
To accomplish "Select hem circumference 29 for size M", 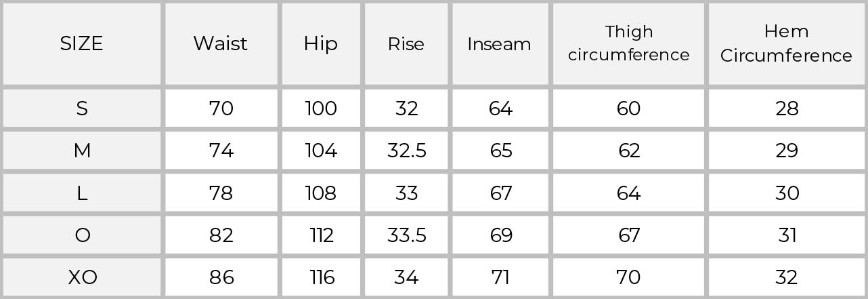I will (x=787, y=151).
